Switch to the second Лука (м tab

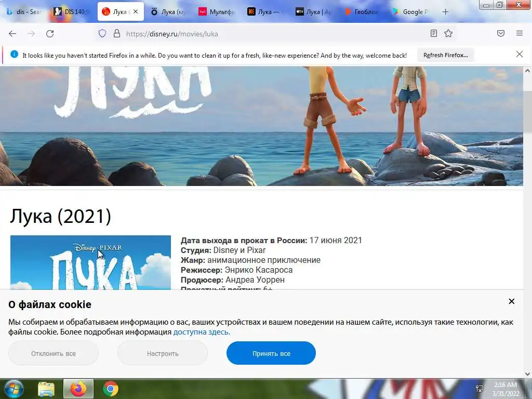169,12
